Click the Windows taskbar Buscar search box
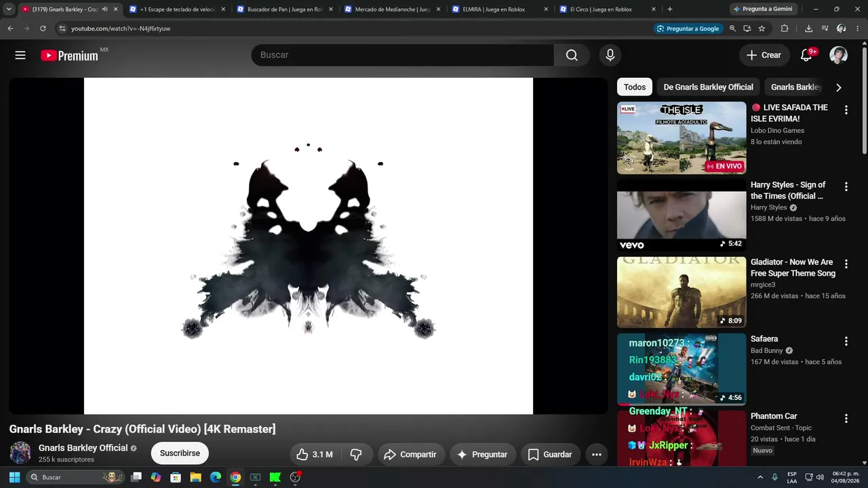This screenshot has width=868, height=488. [x=75, y=477]
